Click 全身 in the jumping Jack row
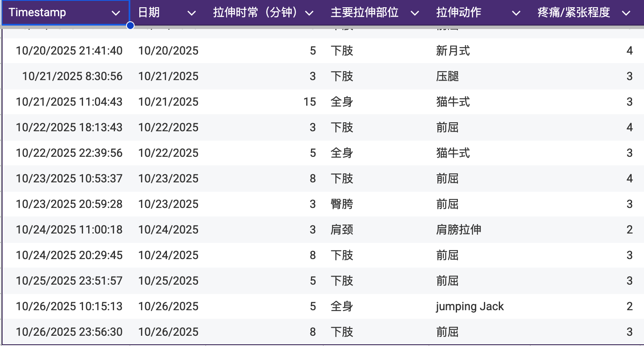This screenshot has width=644, height=346. [342, 306]
